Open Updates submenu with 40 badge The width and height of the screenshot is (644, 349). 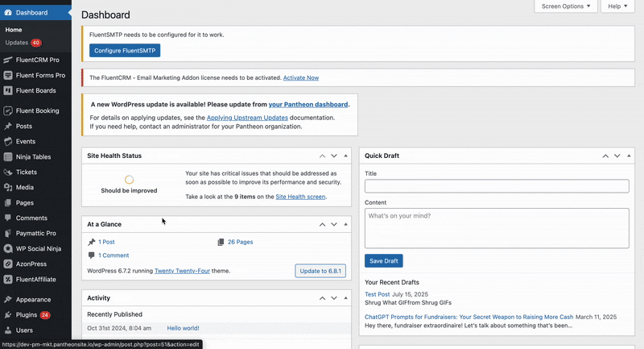click(x=23, y=43)
